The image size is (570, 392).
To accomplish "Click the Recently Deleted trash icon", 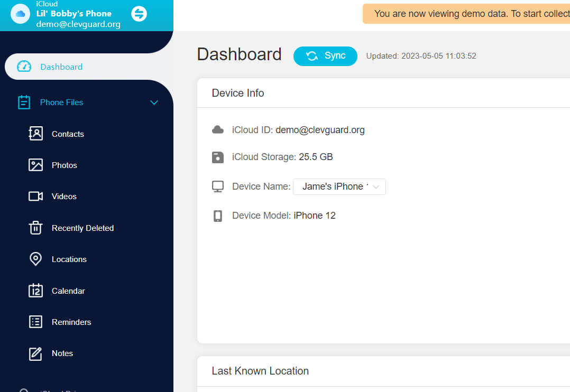I will coord(35,228).
